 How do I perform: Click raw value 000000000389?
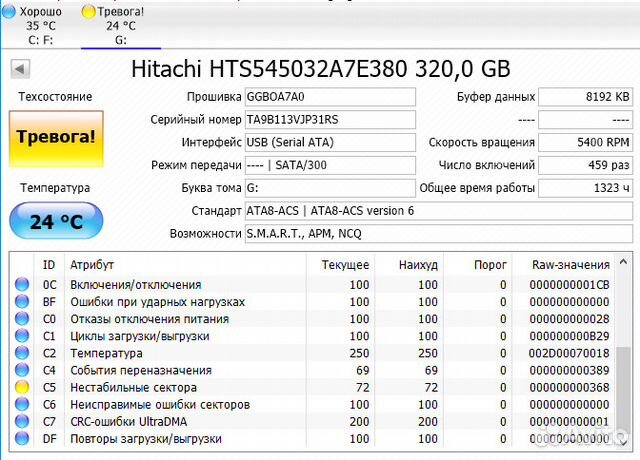569,370
